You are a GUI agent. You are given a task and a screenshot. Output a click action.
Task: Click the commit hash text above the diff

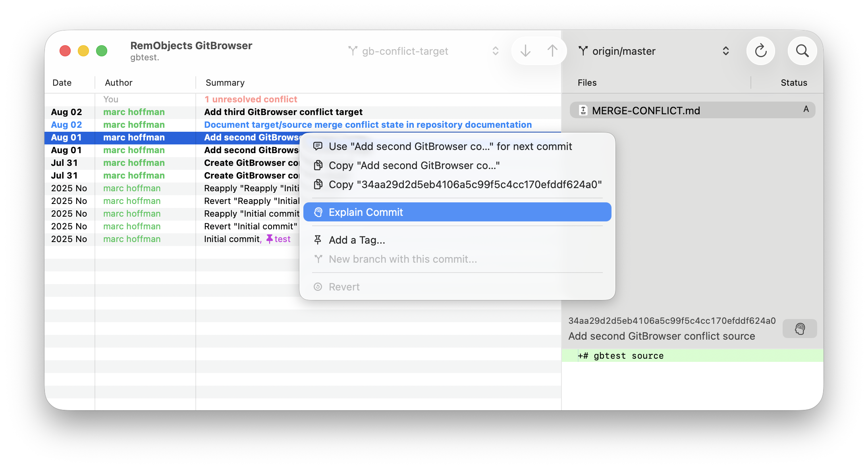(672, 321)
